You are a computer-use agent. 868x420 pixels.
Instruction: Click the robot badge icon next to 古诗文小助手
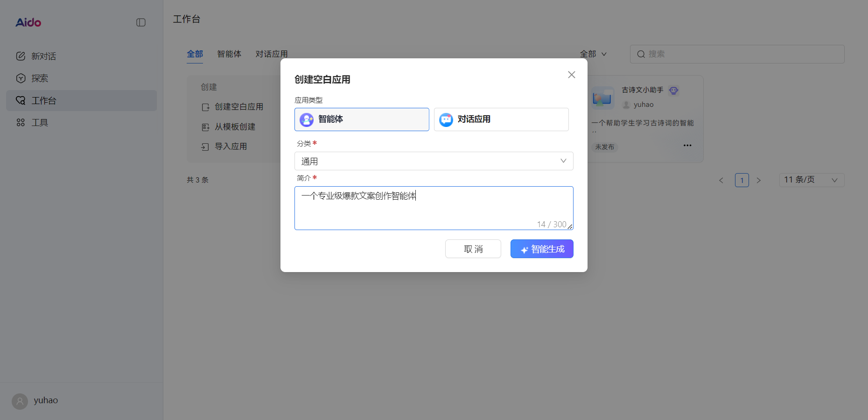[x=673, y=90]
